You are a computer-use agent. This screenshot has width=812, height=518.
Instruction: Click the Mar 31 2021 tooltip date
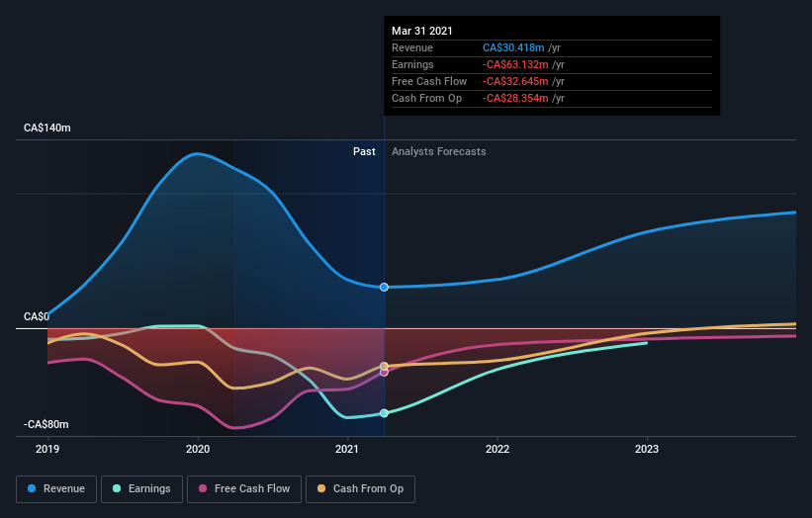coord(422,31)
